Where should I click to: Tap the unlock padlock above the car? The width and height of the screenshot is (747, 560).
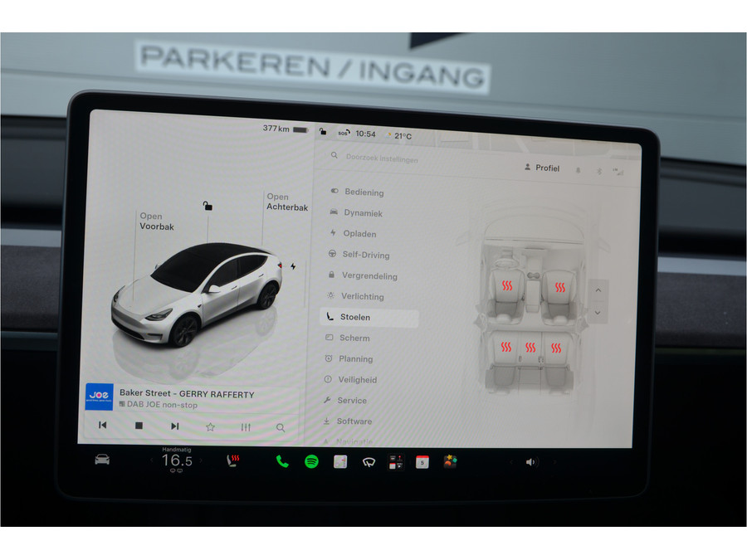click(x=207, y=206)
